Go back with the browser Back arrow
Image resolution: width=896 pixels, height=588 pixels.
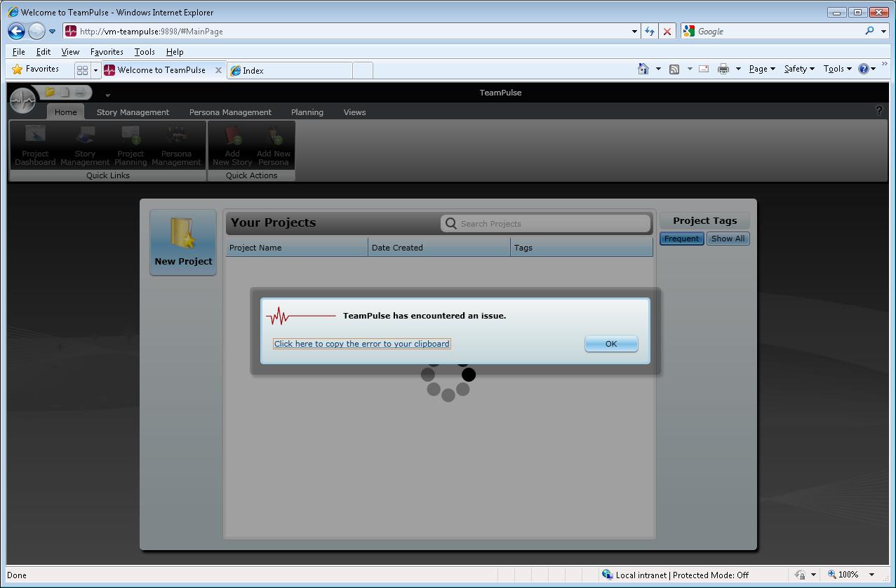[16, 31]
